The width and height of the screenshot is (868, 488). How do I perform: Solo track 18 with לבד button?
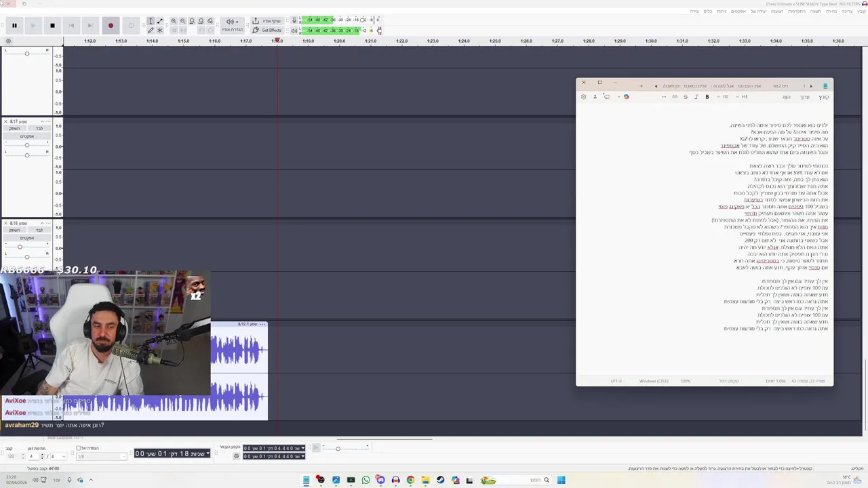(39, 230)
